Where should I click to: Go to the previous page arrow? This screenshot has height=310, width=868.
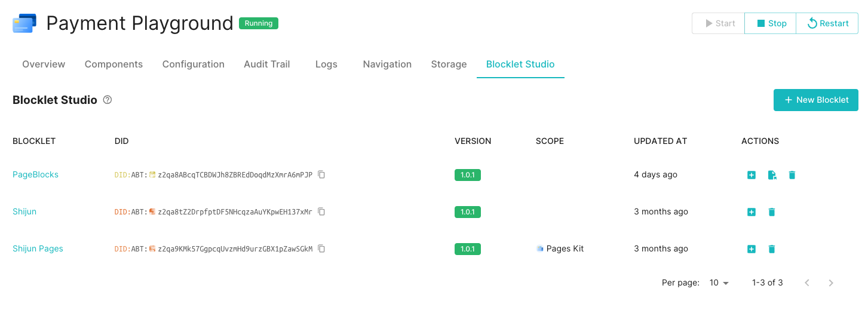[x=807, y=283]
